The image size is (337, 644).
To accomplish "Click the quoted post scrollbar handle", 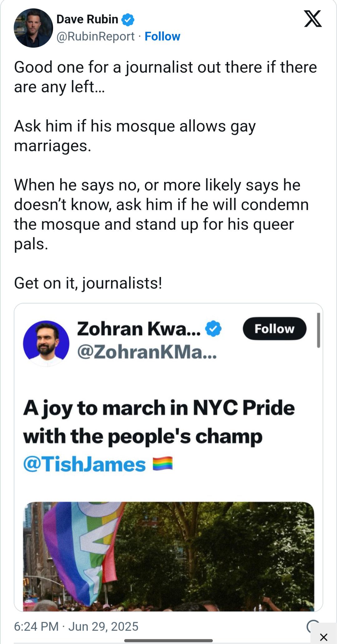I will (x=318, y=330).
